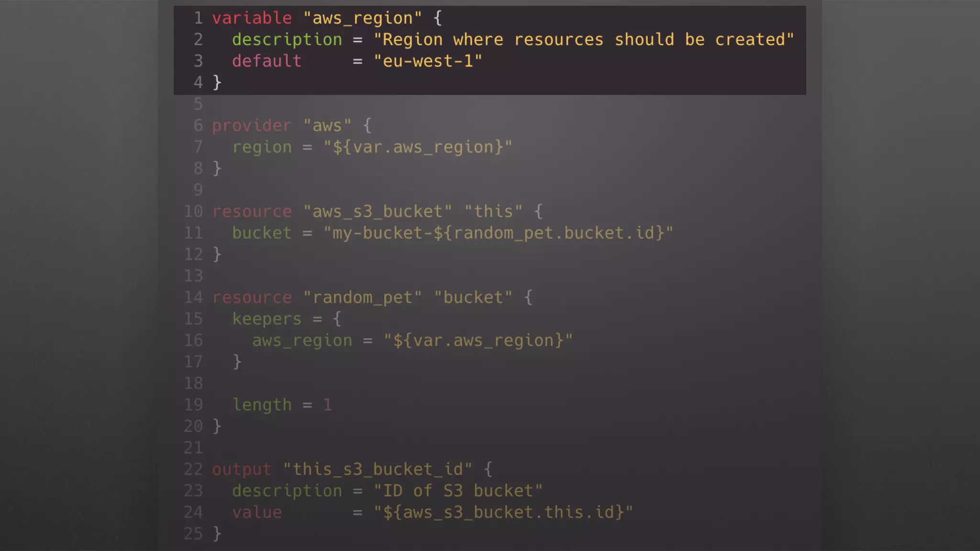980x551 pixels.
Task: Click the "description" attribute on line 2
Action: click(287, 40)
